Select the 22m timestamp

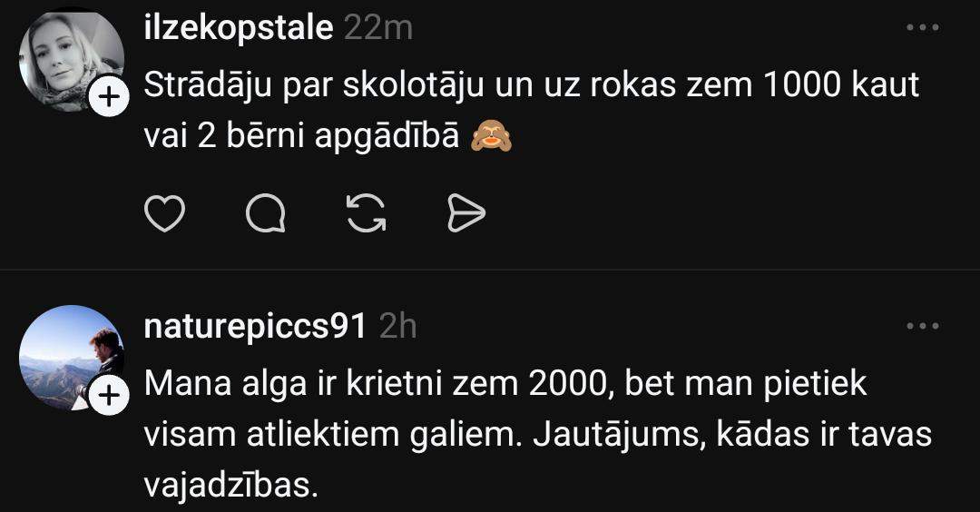tap(378, 29)
